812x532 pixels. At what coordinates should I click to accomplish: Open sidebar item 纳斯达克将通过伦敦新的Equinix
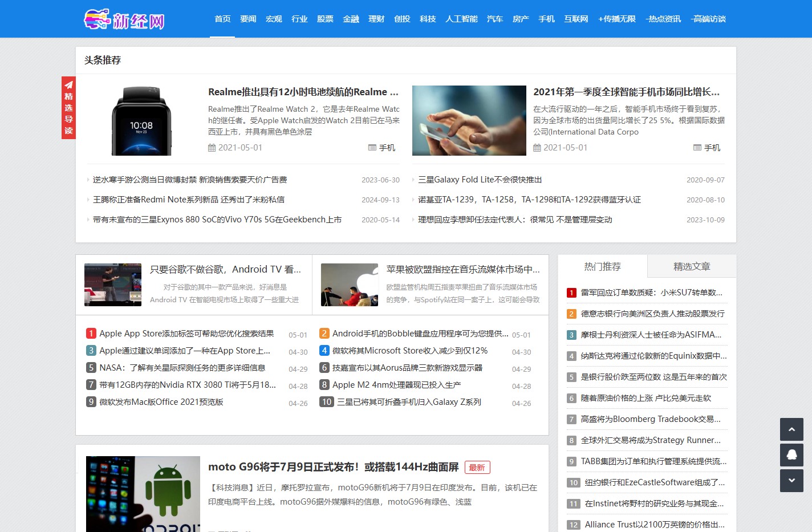pyautogui.click(x=654, y=356)
